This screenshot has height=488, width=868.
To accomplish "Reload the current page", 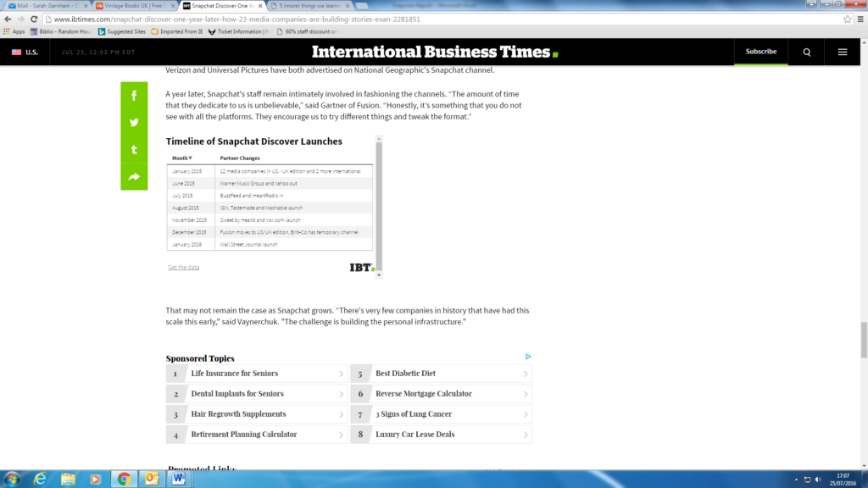I will (34, 19).
